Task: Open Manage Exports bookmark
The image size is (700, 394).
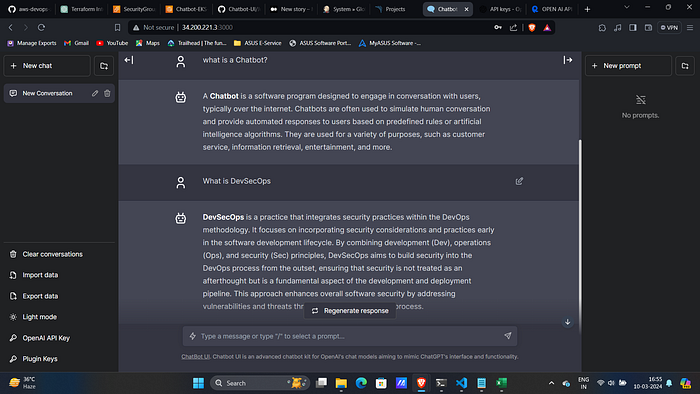Action: [x=32, y=43]
